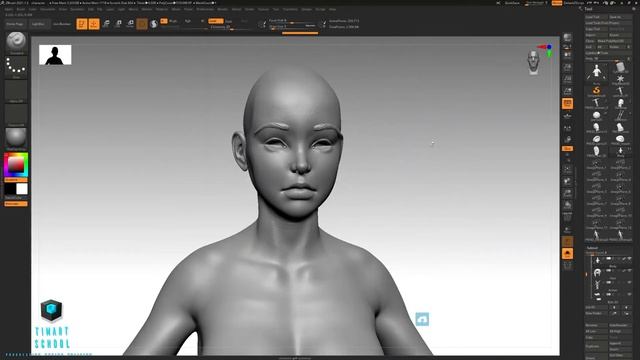
Task: Select the Cylinder3D tool thumbnail
Action: click(620, 67)
